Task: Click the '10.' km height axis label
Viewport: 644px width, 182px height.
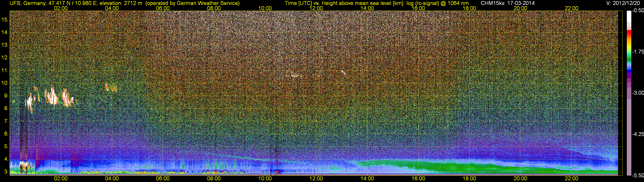Action: pyautogui.click(x=5, y=83)
